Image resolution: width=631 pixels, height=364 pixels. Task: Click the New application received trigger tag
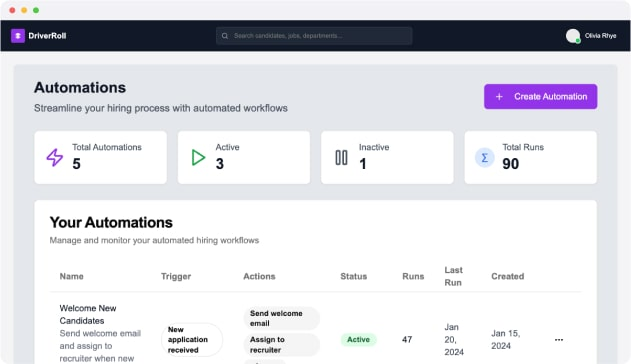click(x=192, y=339)
